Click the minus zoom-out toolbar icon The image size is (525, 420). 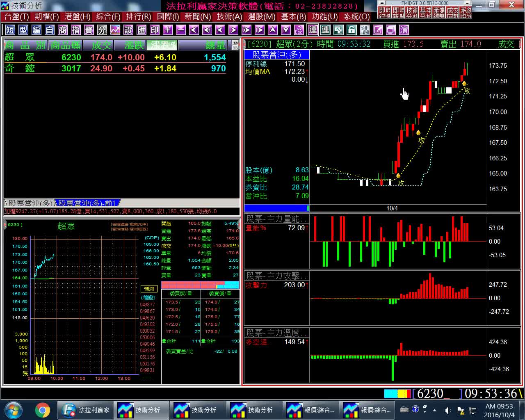181,30
